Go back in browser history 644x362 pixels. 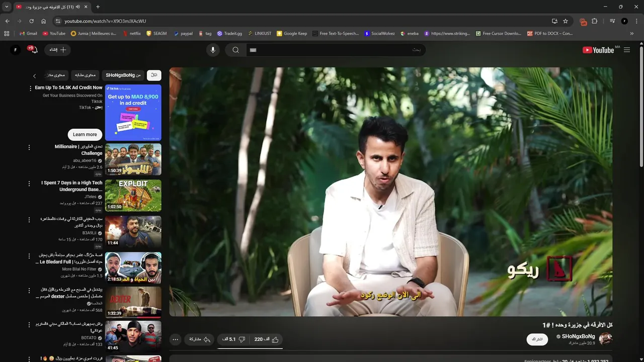click(7, 21)
